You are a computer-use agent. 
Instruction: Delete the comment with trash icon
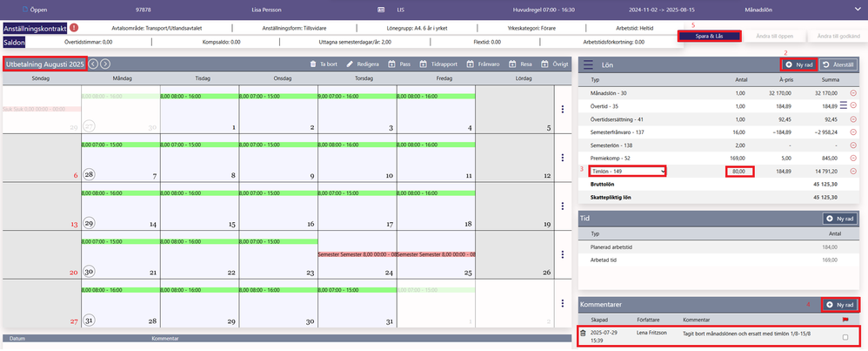[x=583, y=334]
